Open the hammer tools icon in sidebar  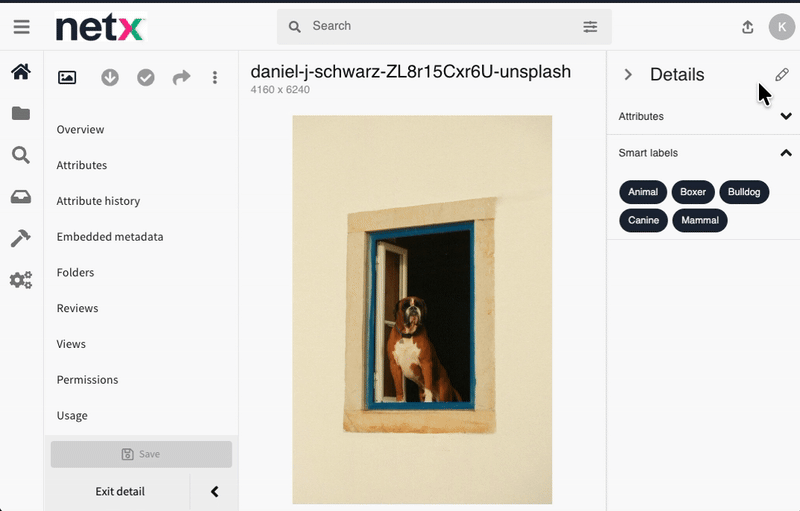(21, 238)
